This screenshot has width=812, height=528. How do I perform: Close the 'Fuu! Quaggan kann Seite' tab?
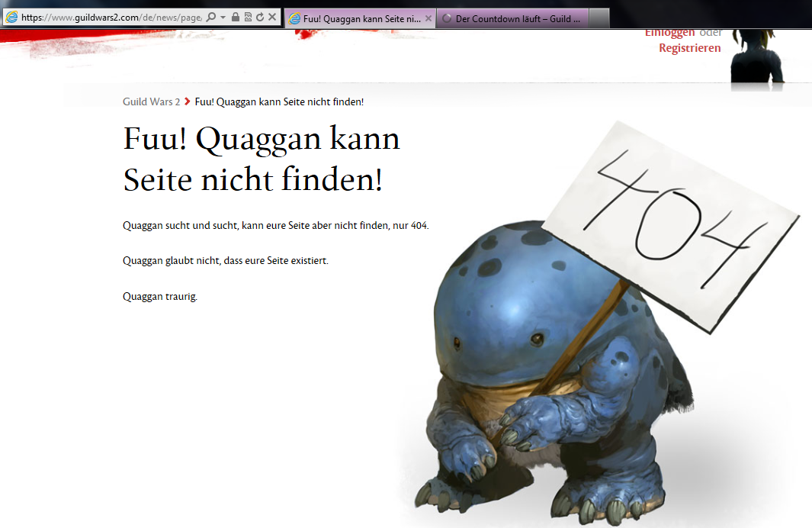pos(428,18)
